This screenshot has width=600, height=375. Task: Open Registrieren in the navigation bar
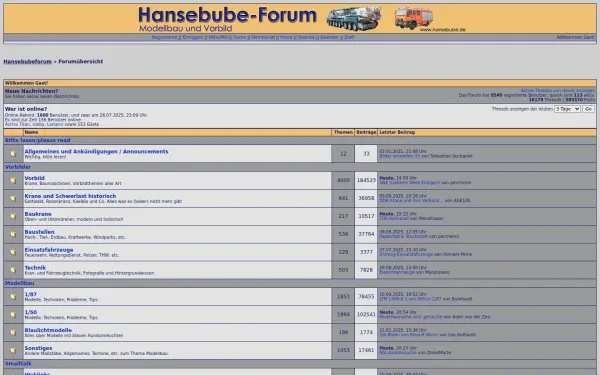165,37
